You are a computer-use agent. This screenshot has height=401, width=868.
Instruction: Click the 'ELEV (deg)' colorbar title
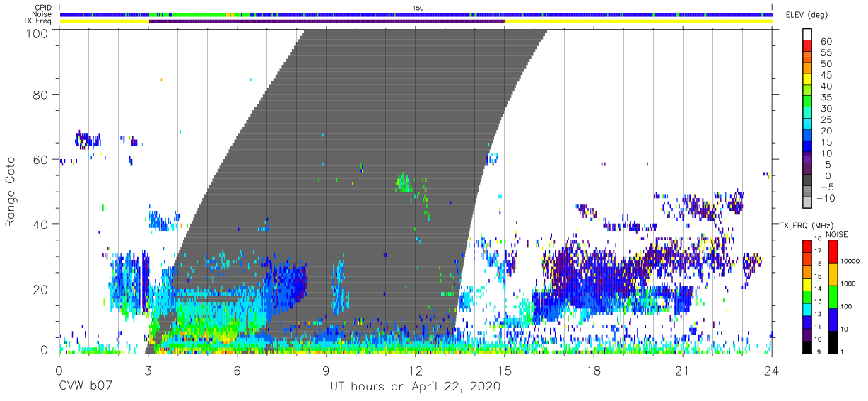[x=807, y=14]
